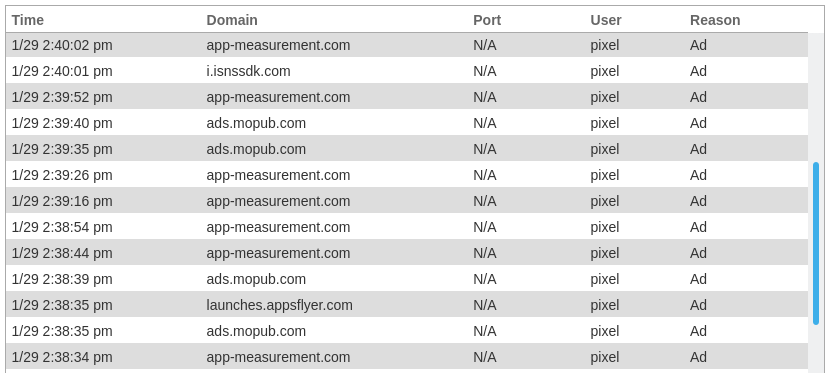The width and height of the screenshot is (832, 373).
Task: Select the 2:38:44 pm app-measurement.com row
Action: click(x=407, y=253)
